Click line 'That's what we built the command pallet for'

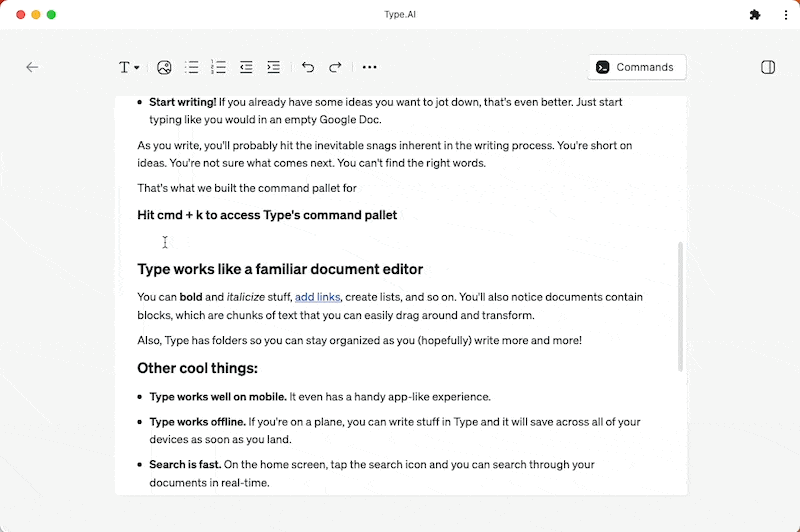click(247, 188)
